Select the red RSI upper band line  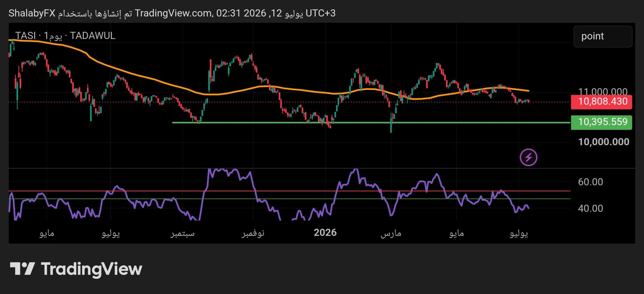click(289, 191)
